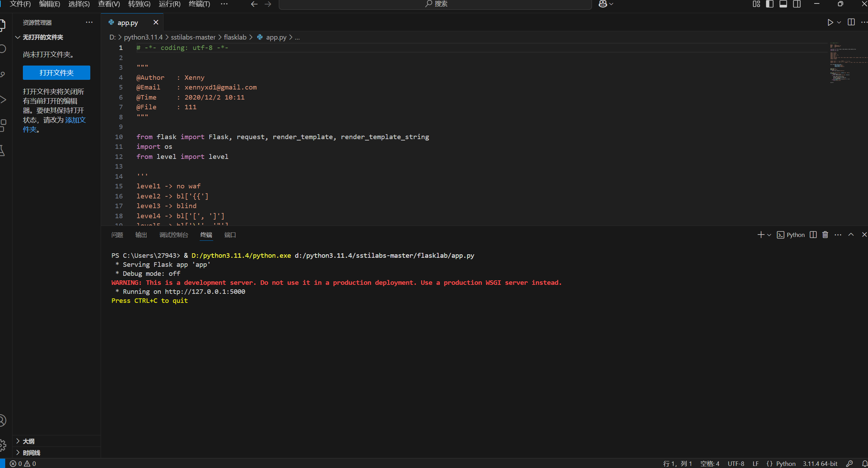Navigate back with left arrow
The height and width of the screenshot is (468, 868).
[254, 4]
